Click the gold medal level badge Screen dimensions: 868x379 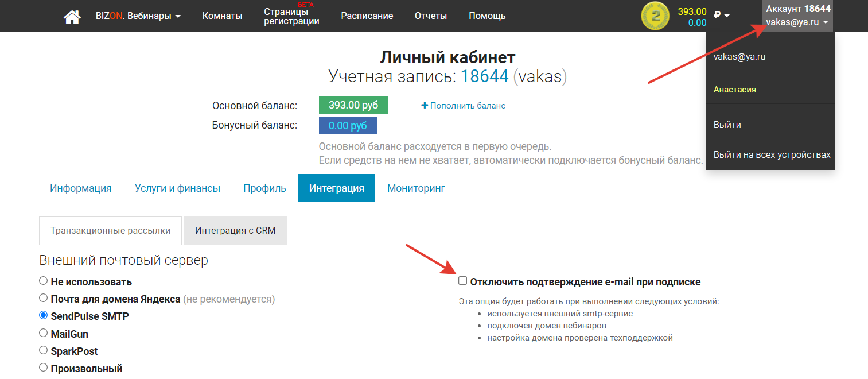coord(655,16)
